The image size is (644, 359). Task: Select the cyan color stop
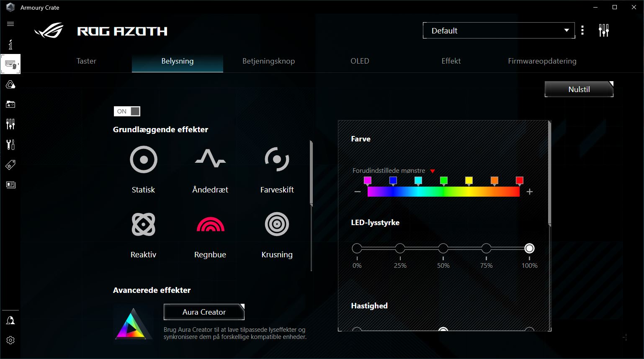(418, 181)
